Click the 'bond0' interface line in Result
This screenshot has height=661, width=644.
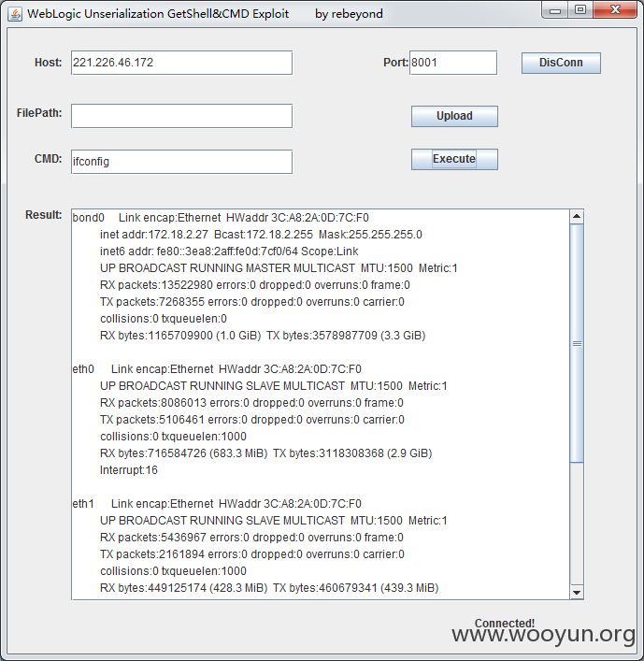[x=221, y=218]
